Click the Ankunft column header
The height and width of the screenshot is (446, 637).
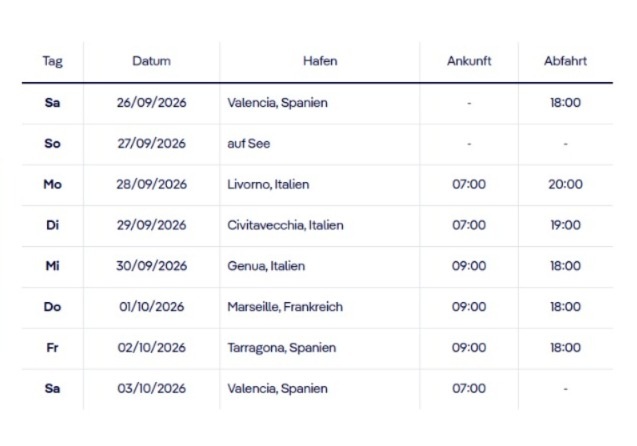pyautogui.click(x=468, y=61)
